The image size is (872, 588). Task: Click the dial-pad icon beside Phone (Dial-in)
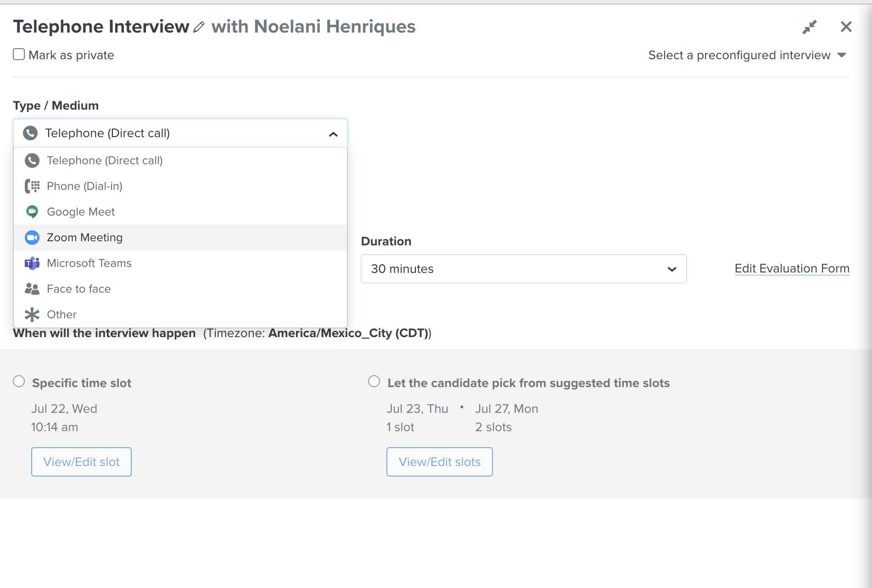(x=32, y=186)
